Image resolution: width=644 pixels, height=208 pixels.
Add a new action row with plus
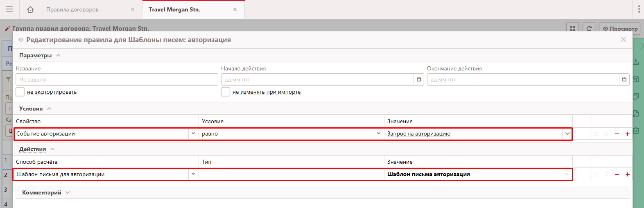pyautogui.click(x=627, y=174)
